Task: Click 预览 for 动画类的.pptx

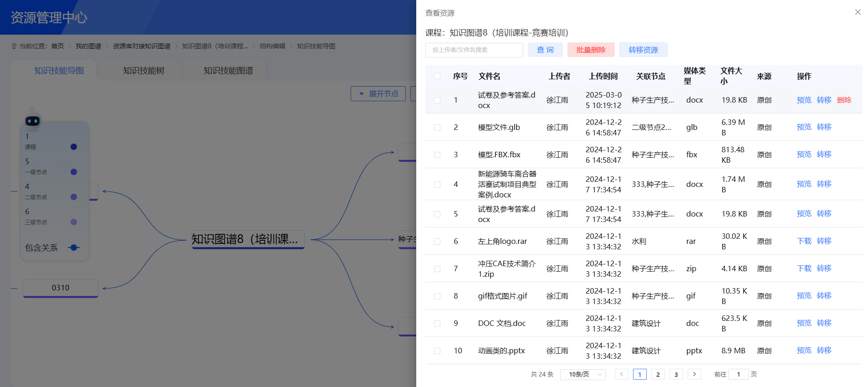Action: pos(804,350)
